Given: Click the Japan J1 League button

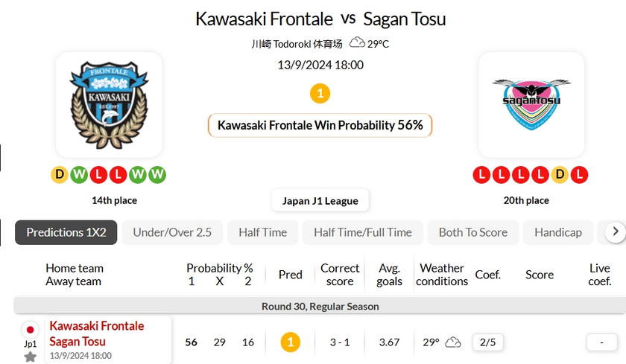Looking at the screenshot, I should pos(320,200).
